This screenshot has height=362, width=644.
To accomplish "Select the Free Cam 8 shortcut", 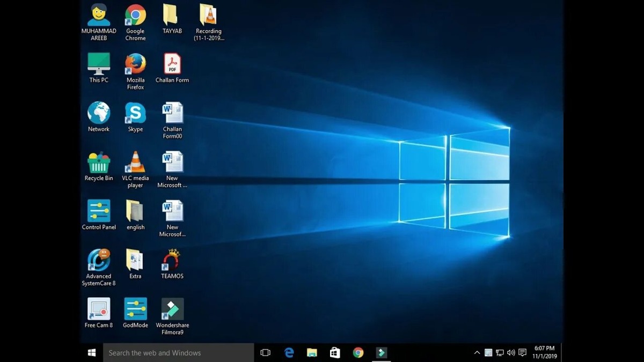I will point(99,313).
